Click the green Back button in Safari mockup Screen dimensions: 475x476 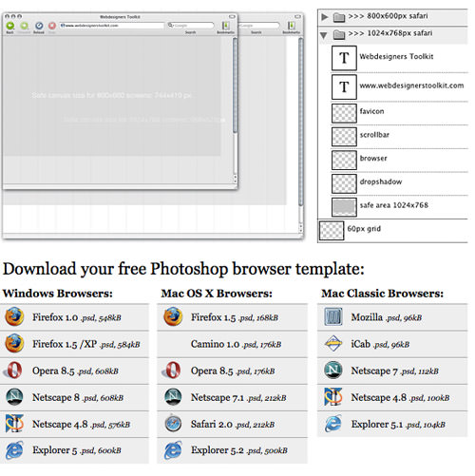coord(10,26)
